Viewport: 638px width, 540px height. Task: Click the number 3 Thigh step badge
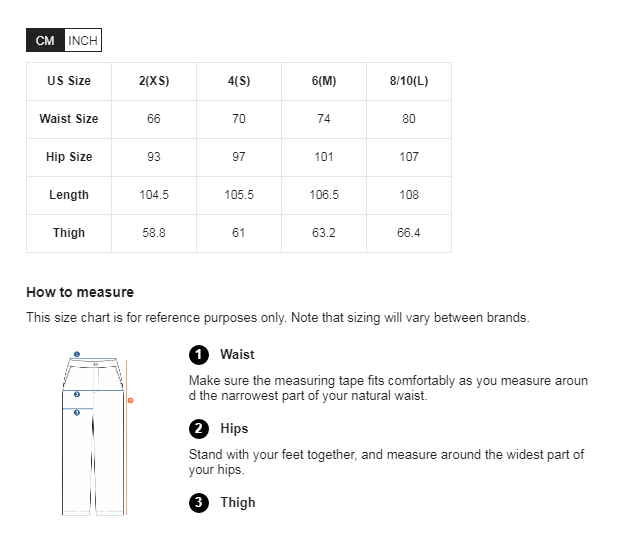click(199, 503)
